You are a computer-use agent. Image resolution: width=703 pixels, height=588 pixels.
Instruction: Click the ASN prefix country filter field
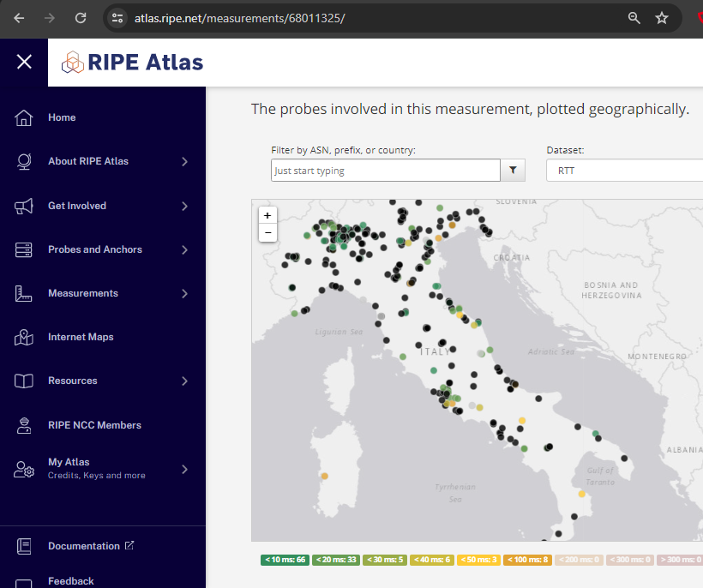(386, 171)
